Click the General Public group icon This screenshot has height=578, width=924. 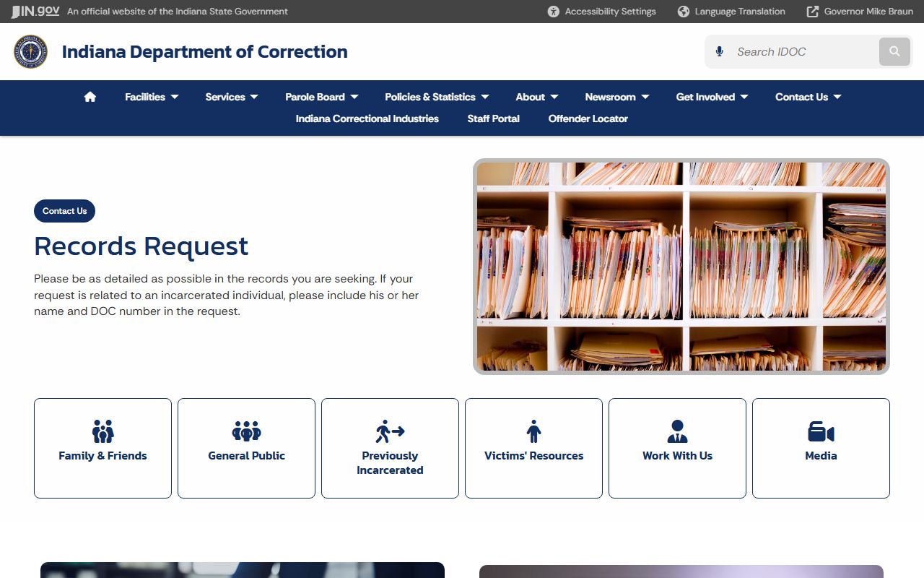click(246, 432)
